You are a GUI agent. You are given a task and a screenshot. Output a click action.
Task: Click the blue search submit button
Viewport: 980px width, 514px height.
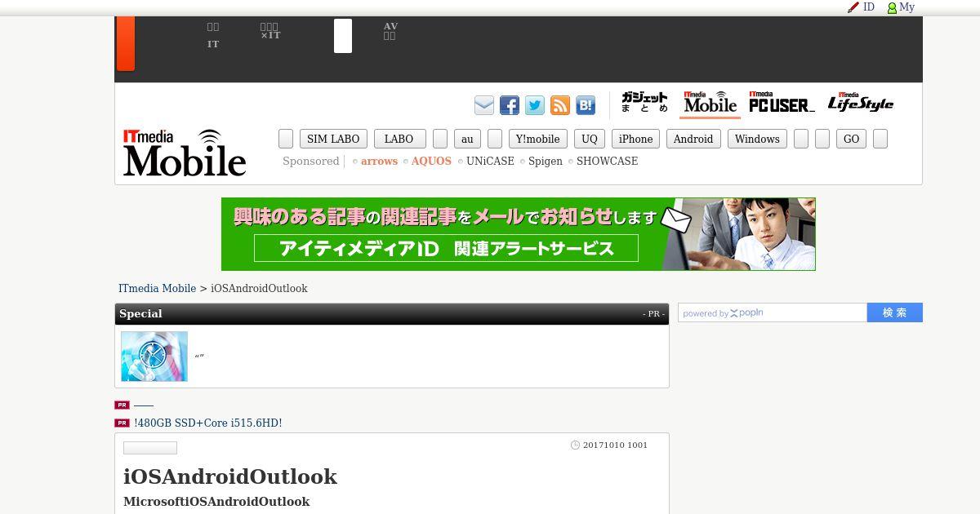(x=895, y=312)
